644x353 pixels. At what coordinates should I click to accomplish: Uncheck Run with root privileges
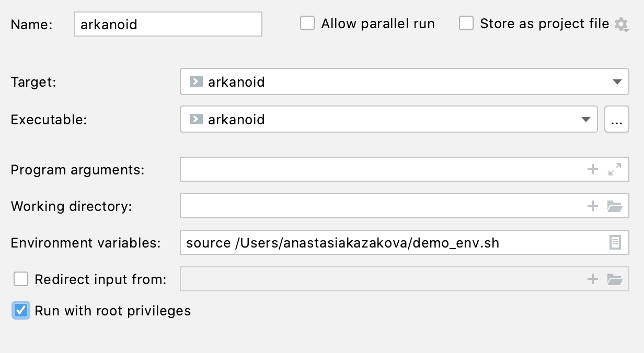(x=21, y=311)
